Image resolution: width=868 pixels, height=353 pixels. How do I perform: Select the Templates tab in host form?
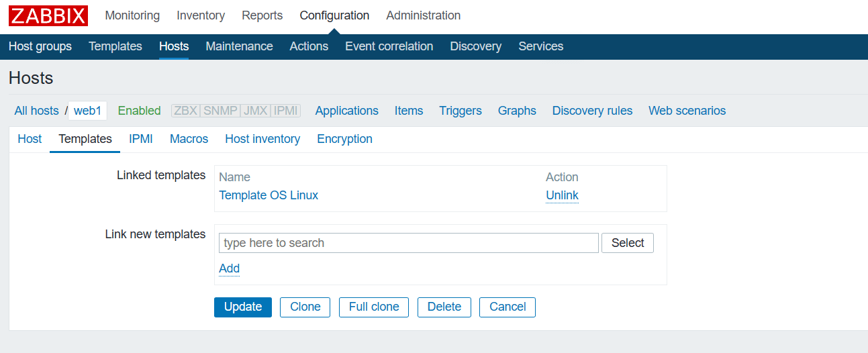[x=85, y=139]
